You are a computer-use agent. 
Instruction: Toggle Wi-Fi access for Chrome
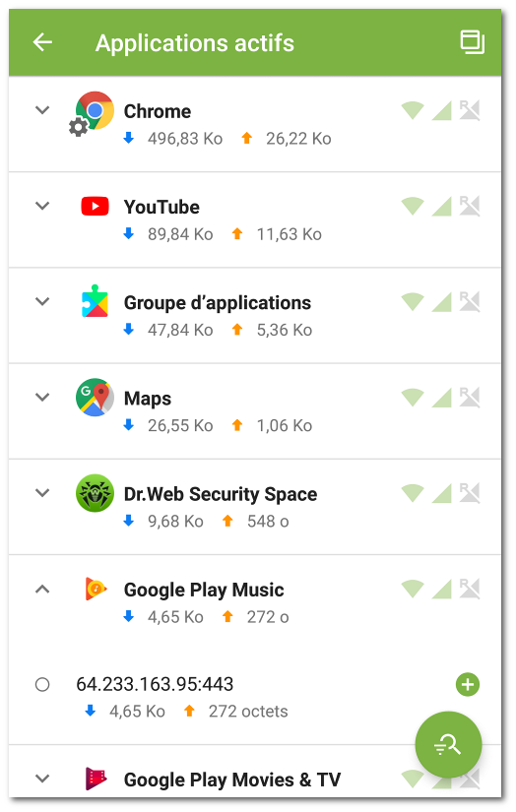tap(413, 110)
